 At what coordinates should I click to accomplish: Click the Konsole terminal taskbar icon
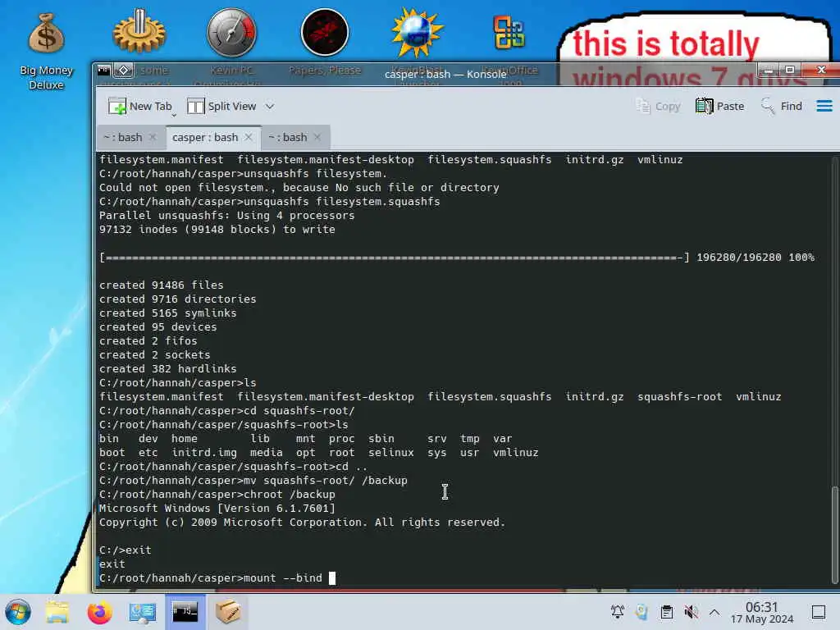pos(185,611)
